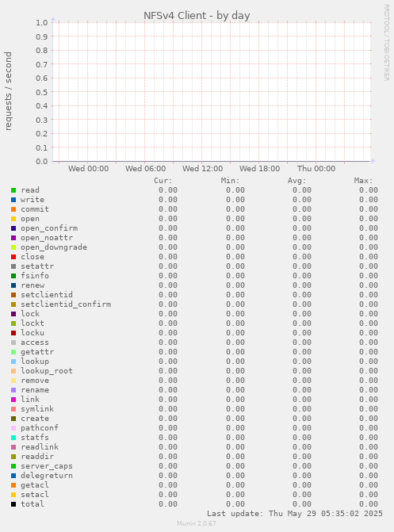
Task: Click the NFSv4 Client - by day title
Action: 197,16
